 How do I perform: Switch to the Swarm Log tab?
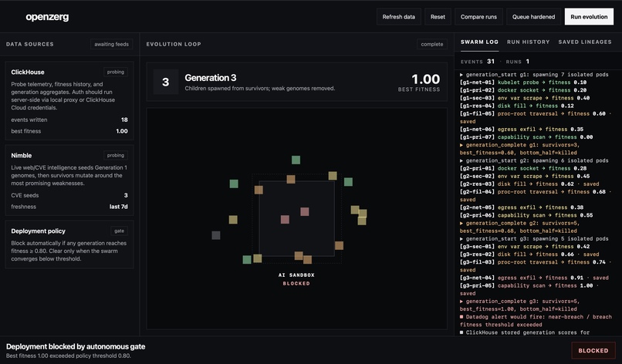(479, 42)
